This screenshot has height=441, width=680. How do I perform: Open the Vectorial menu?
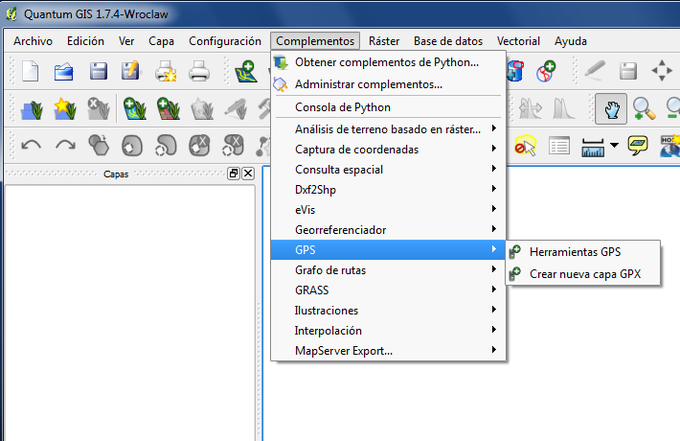point(519,41)
